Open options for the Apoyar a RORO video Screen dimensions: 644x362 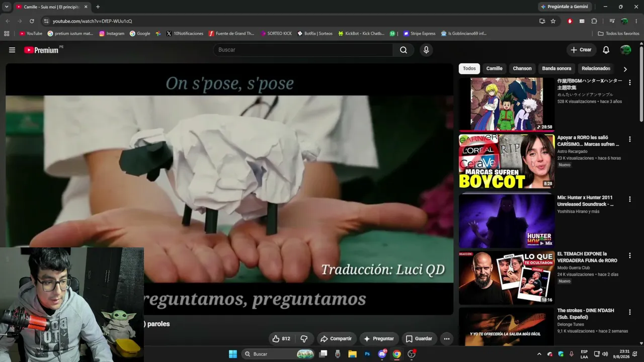pyautogui.click(x=629, y=139)
